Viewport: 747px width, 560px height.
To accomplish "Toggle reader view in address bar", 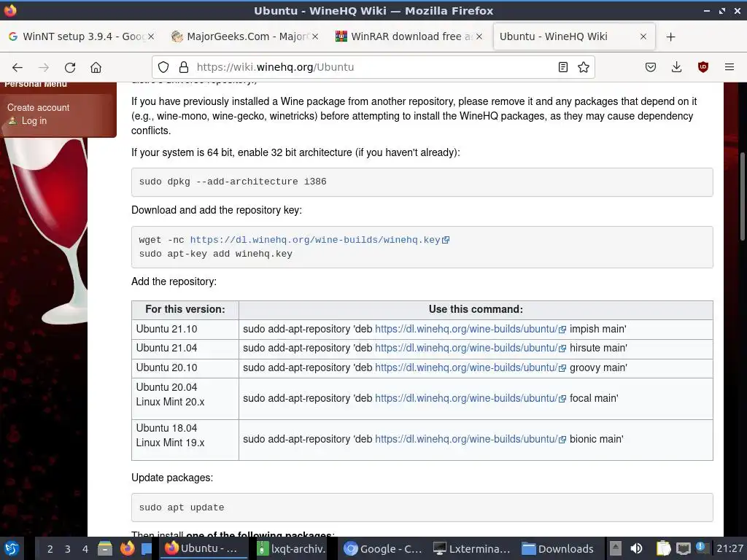I will pyautogui.click(x=562, y=67).
